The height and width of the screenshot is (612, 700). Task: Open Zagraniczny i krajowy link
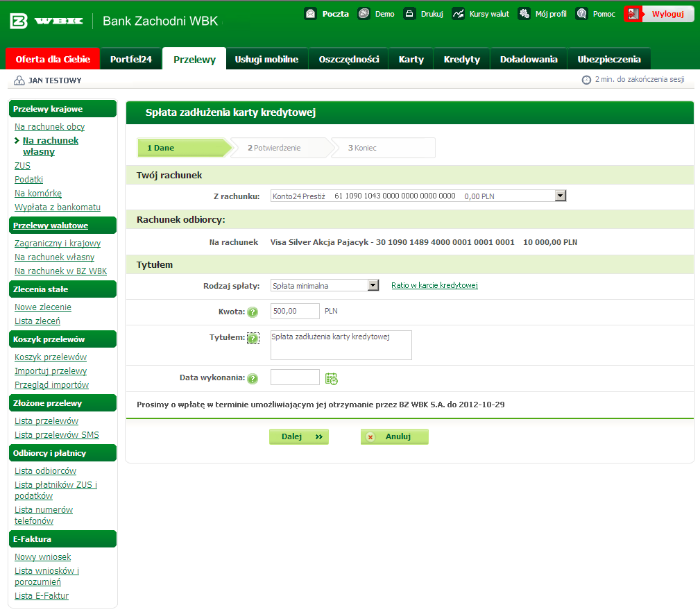[x=58, y=244]
